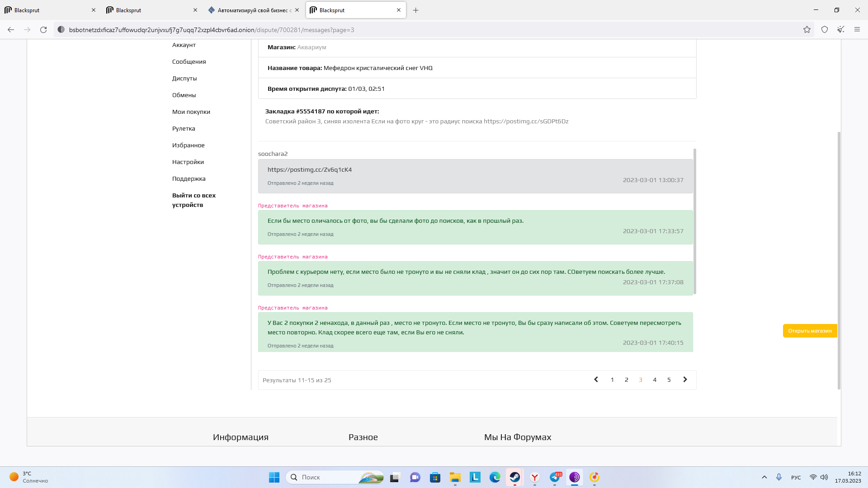Open Tor Browser taskbar icon
This screenshot has width=868, height=488.
pos(575,477)
